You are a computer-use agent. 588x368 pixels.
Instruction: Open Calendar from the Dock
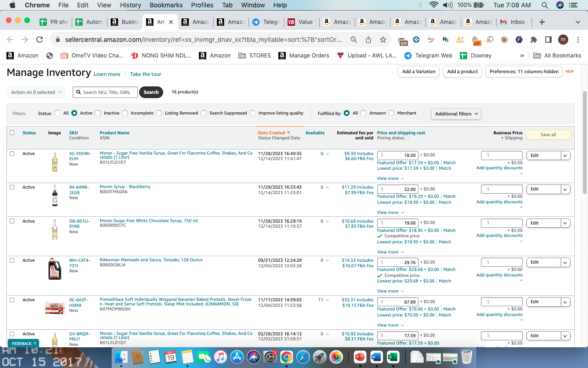(170, 356)
